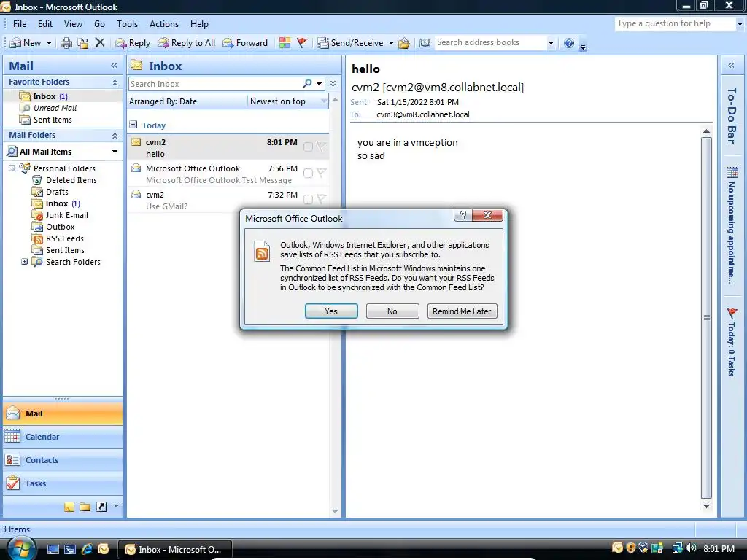Screen dimensions: 747x560
Task: Click the open envelope icon after Send/Receive
Action: click(404, 43)
